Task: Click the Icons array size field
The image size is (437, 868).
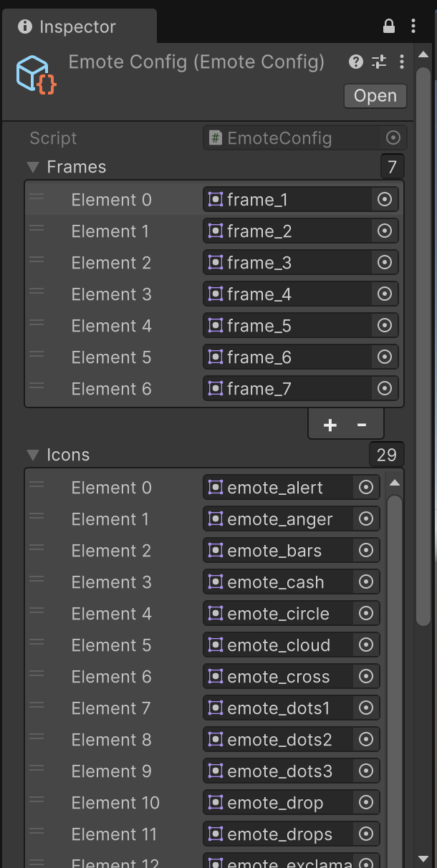Action: (387, 455)
